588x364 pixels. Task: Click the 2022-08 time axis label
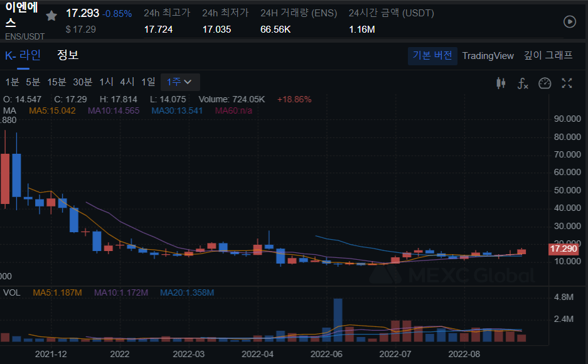pos(464,354)
